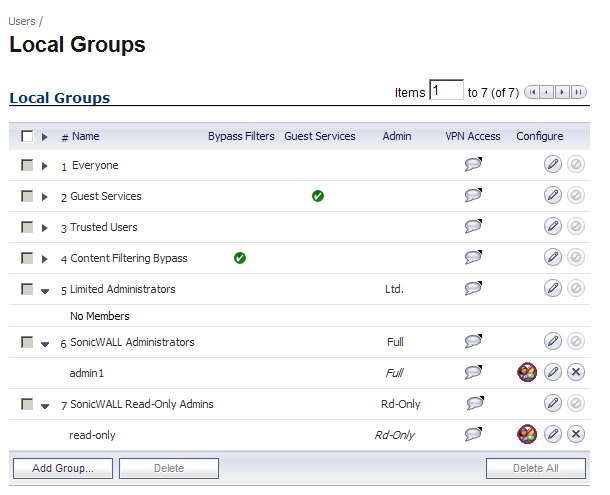610x495 pixels.
Task: Expand the Everyone group members
Action: (x=45, y=166)
